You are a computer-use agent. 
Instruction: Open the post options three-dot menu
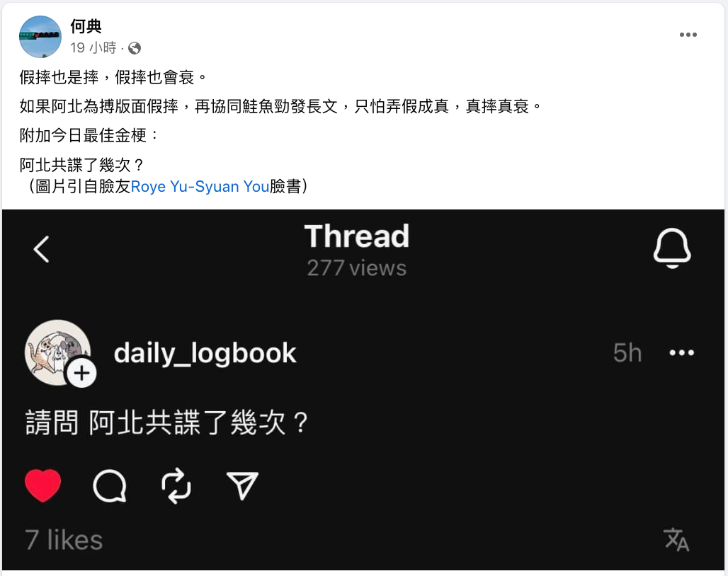point(688,35)
